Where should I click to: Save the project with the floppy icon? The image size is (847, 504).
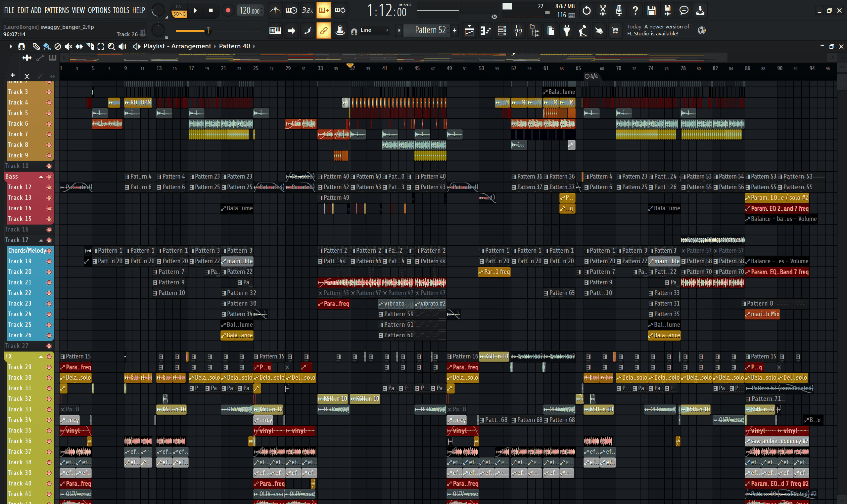coord(652,11)
